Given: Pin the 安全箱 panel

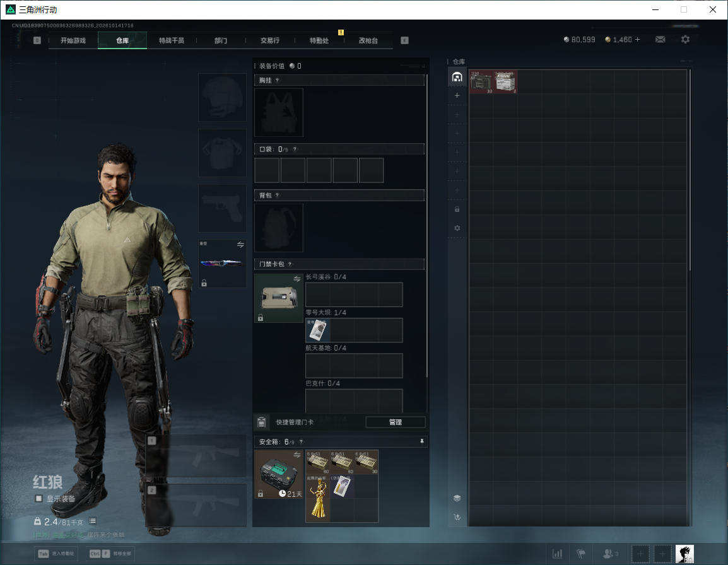Looking at the screenshot, I should (421, 441).
